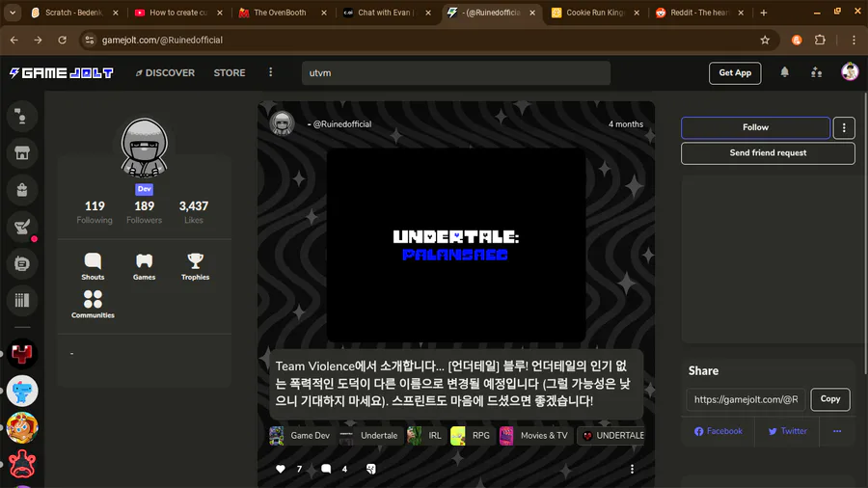Go to DISCOVER page
The height and width of the screenshot is (488, 868).
tap(165, 73)
